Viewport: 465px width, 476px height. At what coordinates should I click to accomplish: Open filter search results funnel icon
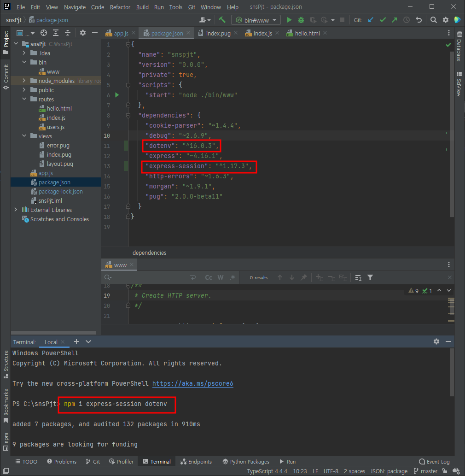click(x=370, y=277)
